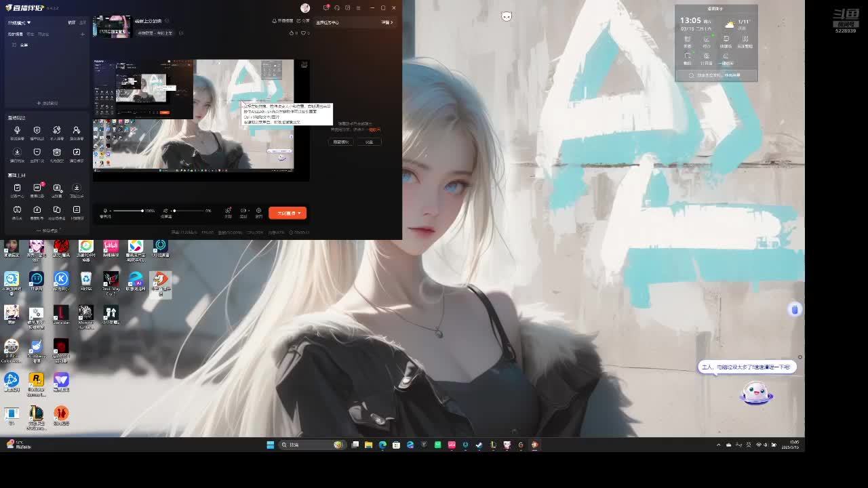
Task: Toggle the 开播提醒 bell reminder
Action: pyautogui.click(x=284, y=21)
